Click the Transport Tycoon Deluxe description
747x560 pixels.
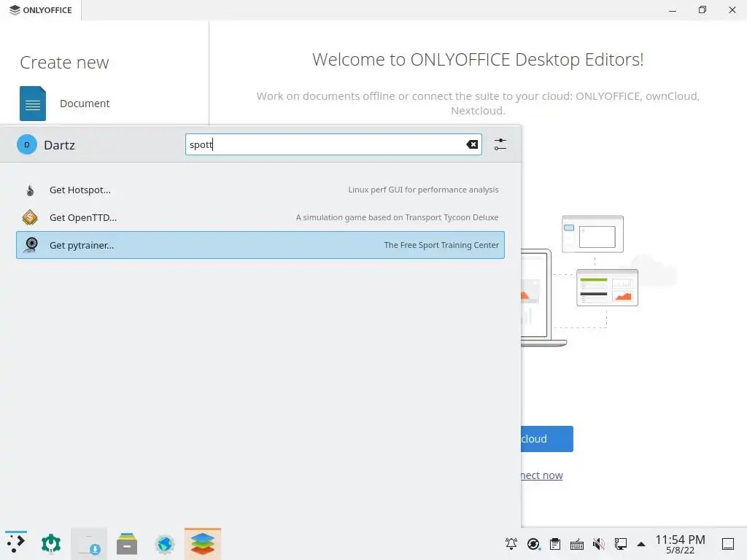click(397, 217)
